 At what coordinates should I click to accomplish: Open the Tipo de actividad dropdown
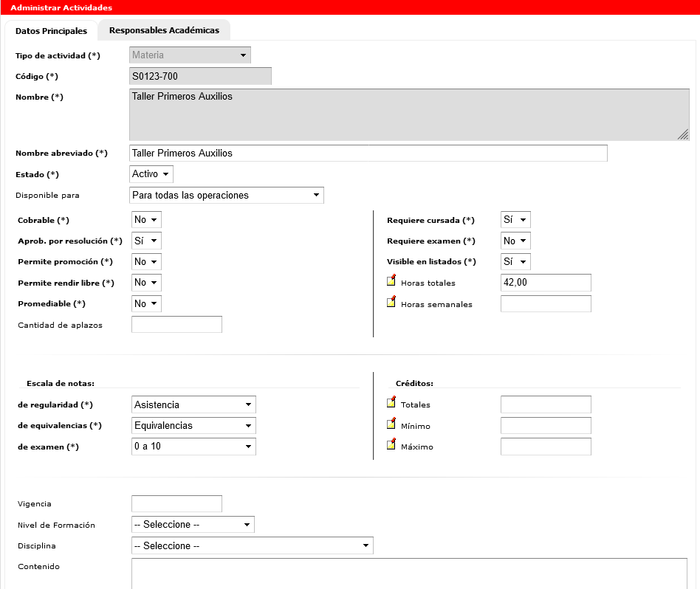pyautogui.click(x=191, y=55)
